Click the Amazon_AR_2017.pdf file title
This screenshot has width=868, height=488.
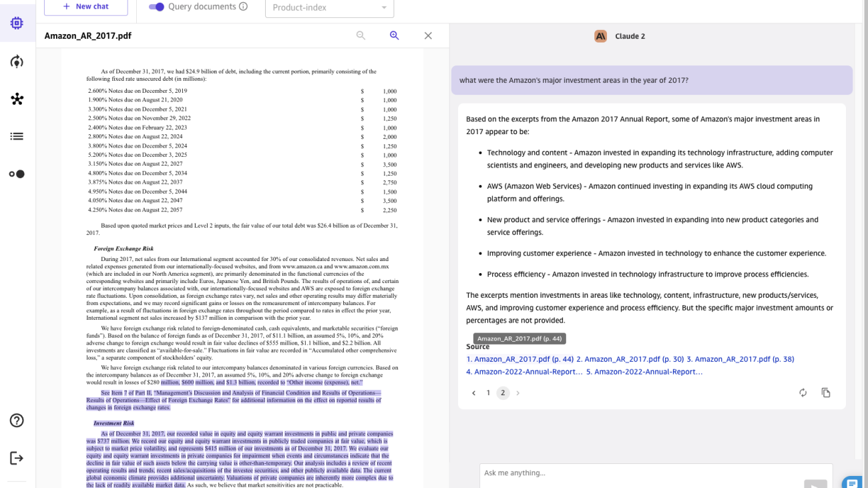[88, 35]
